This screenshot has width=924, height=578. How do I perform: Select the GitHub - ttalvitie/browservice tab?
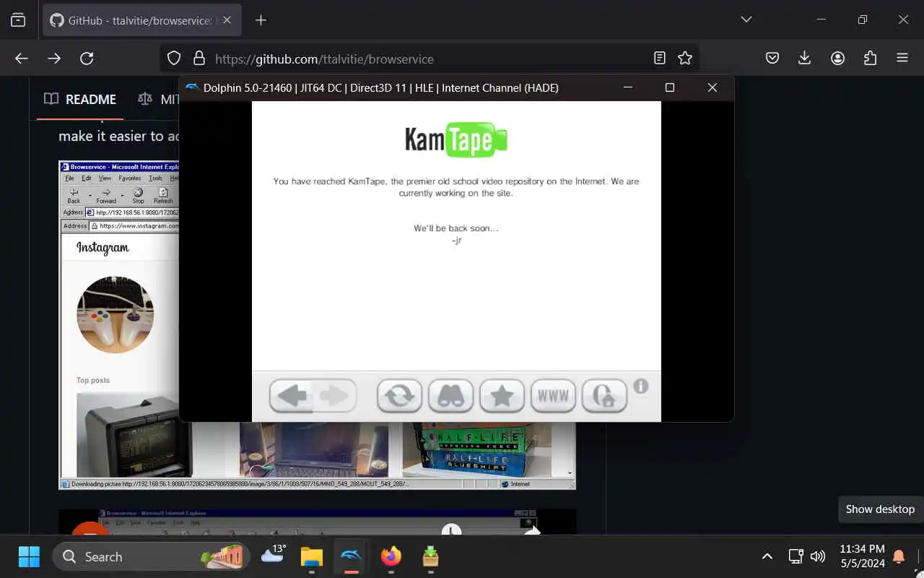[x=141, y=20]
